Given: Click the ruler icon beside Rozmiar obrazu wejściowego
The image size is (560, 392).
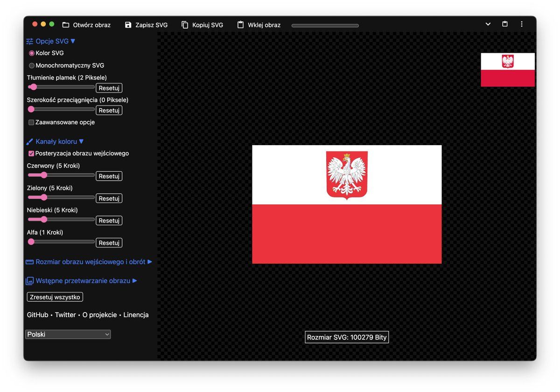Looking at the screenshot, I should pyautogui.click(x=30, y=262).
